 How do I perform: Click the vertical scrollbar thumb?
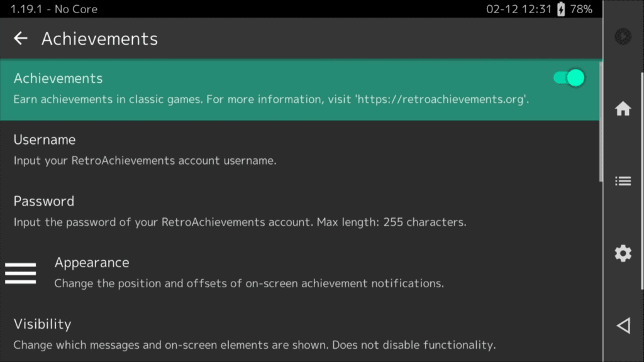point(601,119)
